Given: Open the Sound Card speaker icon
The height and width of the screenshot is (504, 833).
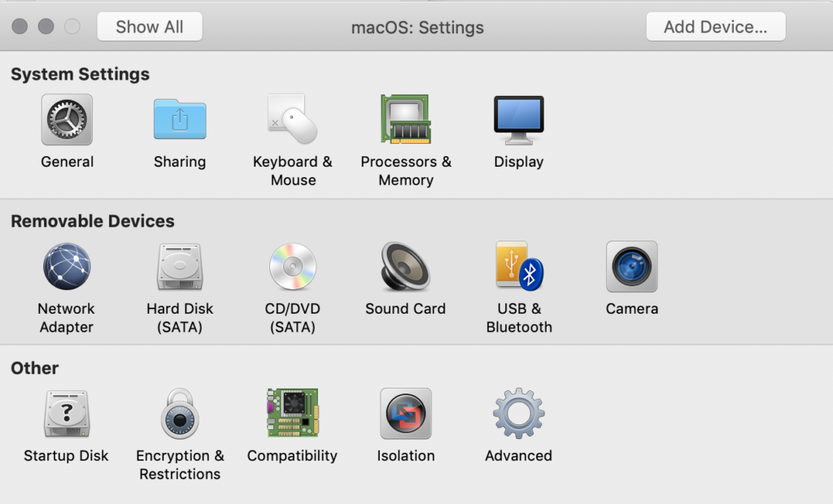Looking at the screenshot, I should click(405, 267).
